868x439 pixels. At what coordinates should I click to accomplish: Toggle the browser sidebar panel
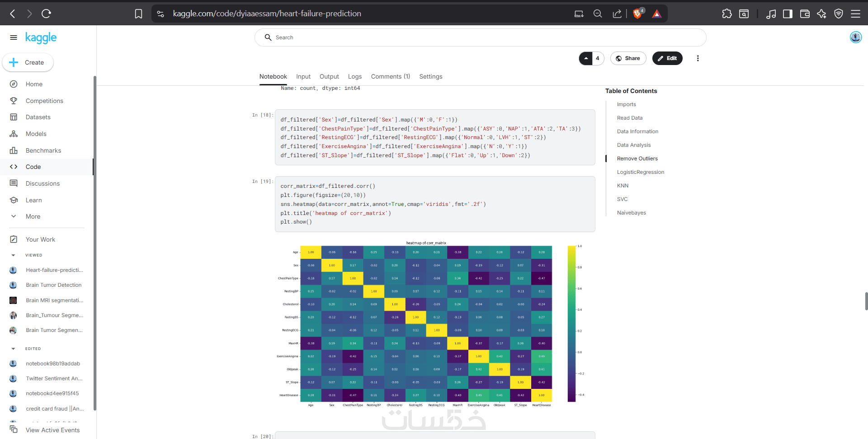coord(788,14)
